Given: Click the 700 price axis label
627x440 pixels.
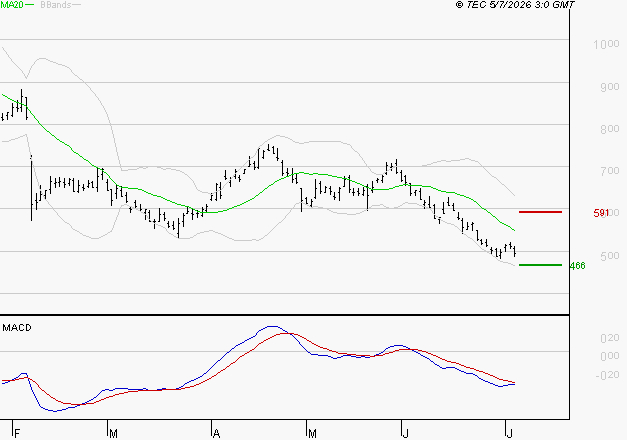Looking at the screenshot, I should pos(610,171).
